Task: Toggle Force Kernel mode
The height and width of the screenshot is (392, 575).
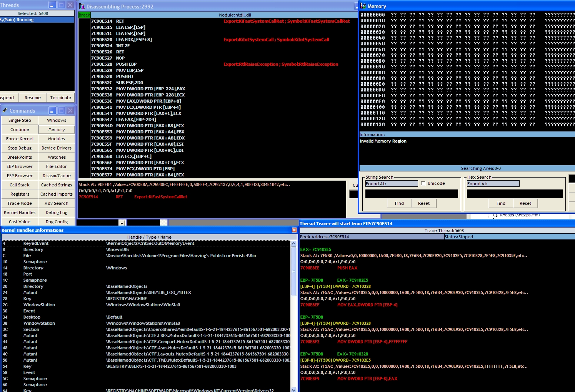Action: (19, 139)
